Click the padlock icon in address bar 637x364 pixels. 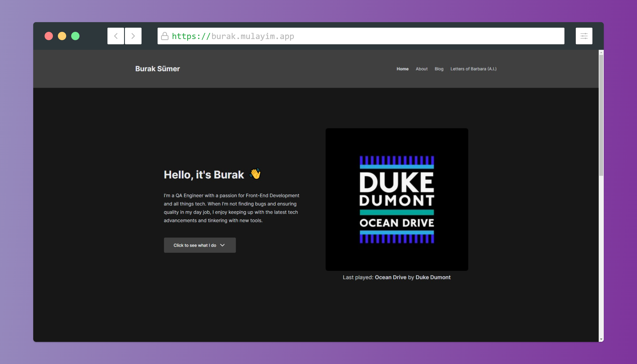coord(165,36)
